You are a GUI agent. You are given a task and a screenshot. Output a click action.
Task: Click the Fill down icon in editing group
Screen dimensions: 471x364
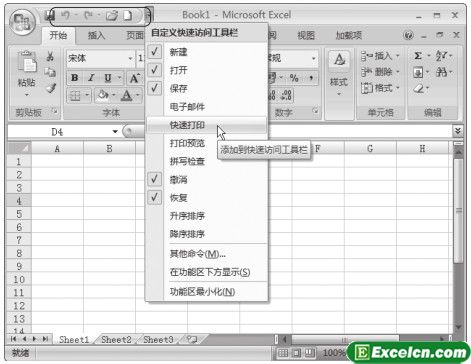click(418, 72)
